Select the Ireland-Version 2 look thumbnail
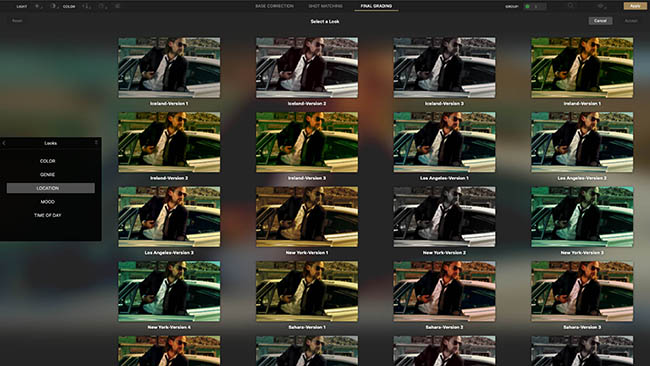The image size is (650, 366). 169,142
